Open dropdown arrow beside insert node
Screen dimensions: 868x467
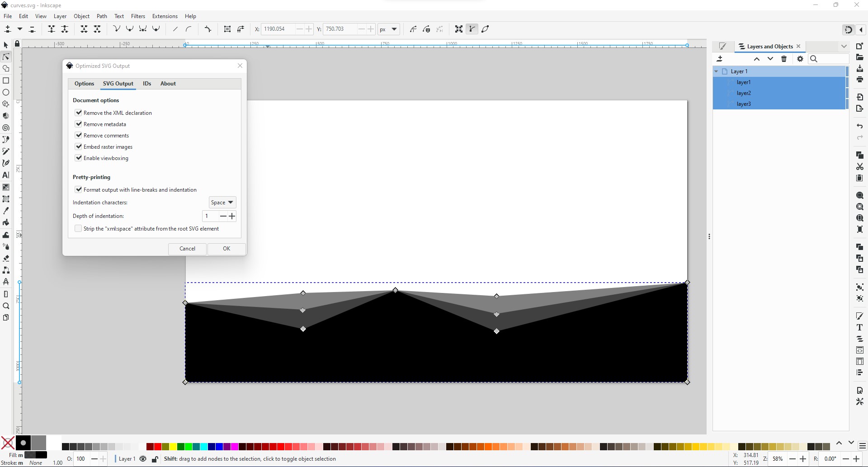(20, 29)
